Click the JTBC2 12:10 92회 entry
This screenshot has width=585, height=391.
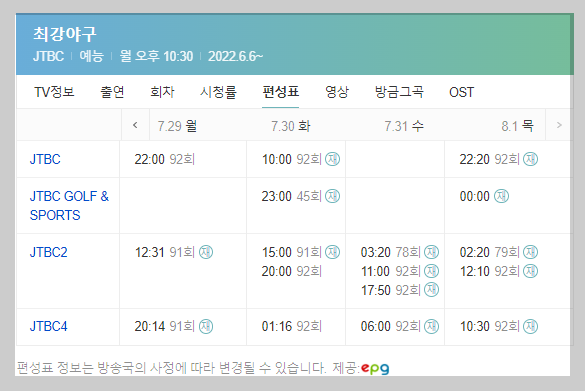coord(489,271)
